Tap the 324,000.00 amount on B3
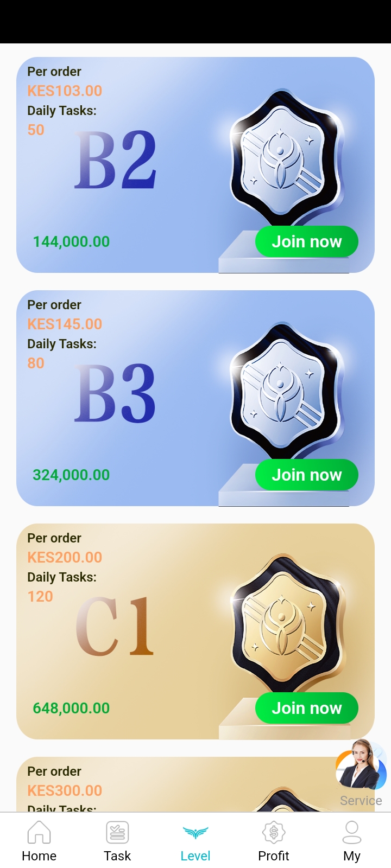The width and height of the screenshot is (391, 868). click(x=71, y=475)
